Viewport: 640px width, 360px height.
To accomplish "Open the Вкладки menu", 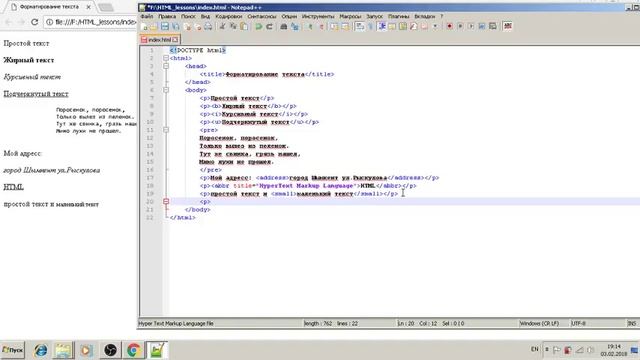I will tap(424, 16).
